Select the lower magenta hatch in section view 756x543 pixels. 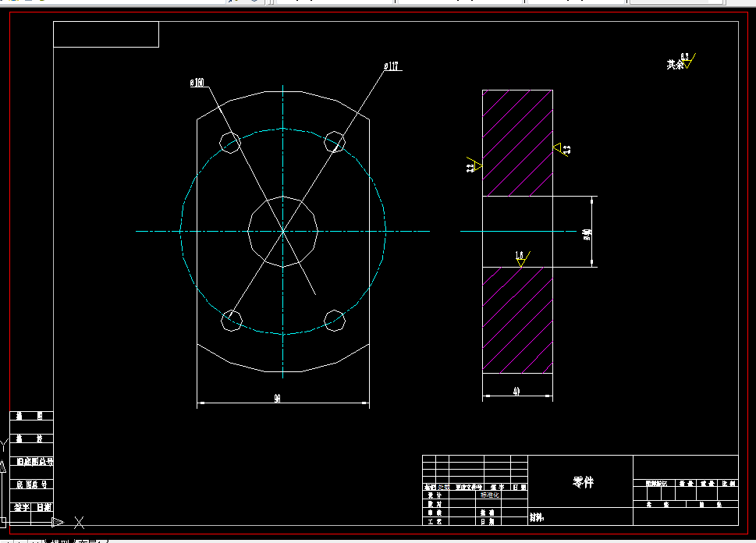click(x=517, y=320)
